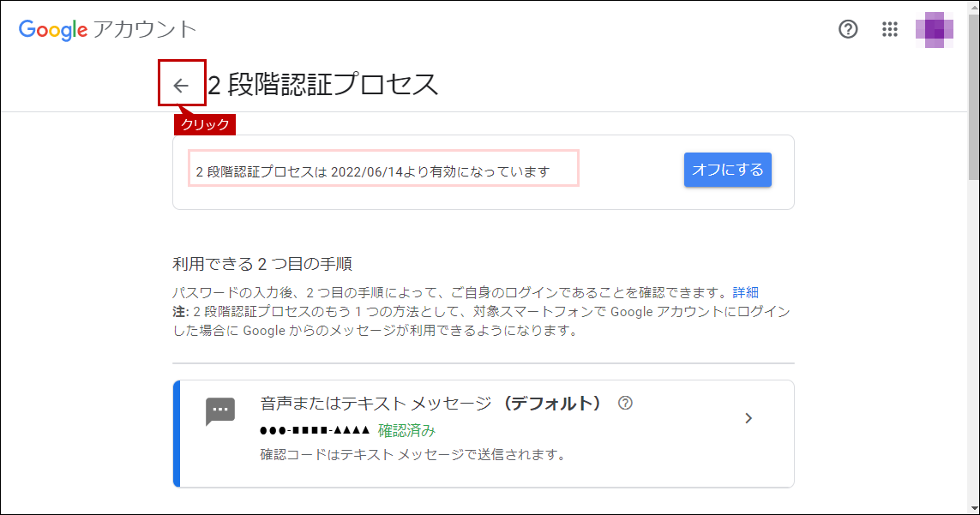Click the 確認済み status label
Image resolution: width=980 pixels, height=515 pixels.
point(406,431)
